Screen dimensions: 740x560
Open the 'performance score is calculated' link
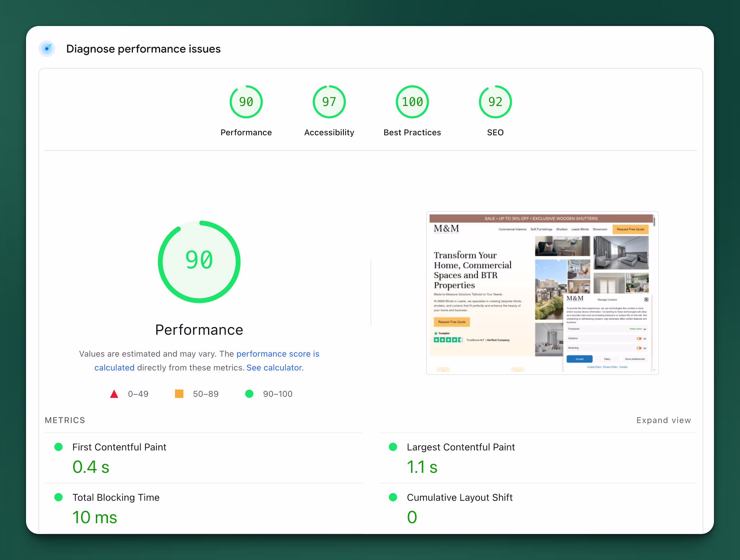coord(278,354)
